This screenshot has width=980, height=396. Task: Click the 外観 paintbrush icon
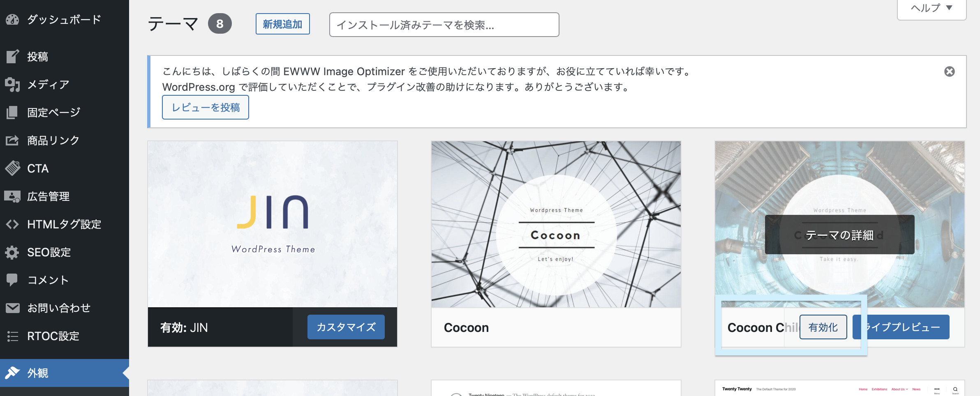point(12,373)
